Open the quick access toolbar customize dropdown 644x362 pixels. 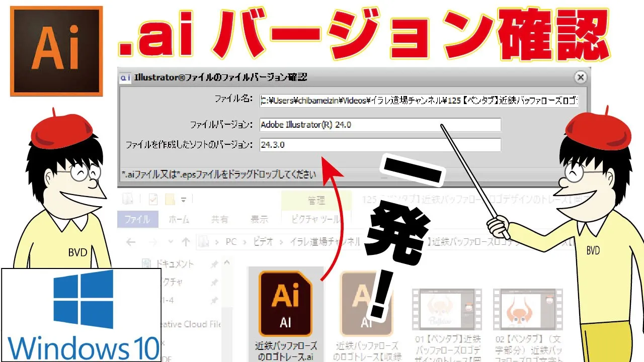tap(184, 200)
